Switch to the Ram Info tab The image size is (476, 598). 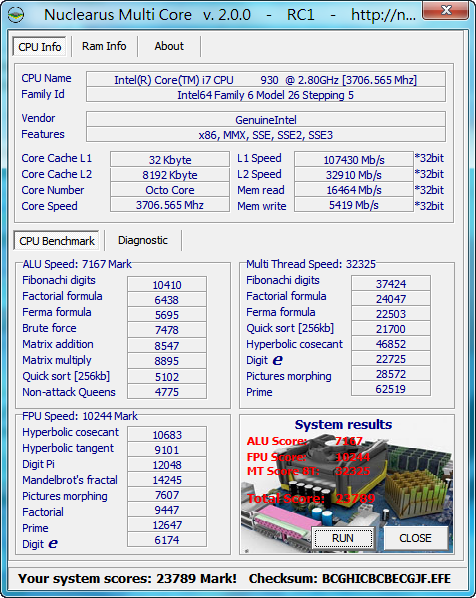(x=104, y=46)
